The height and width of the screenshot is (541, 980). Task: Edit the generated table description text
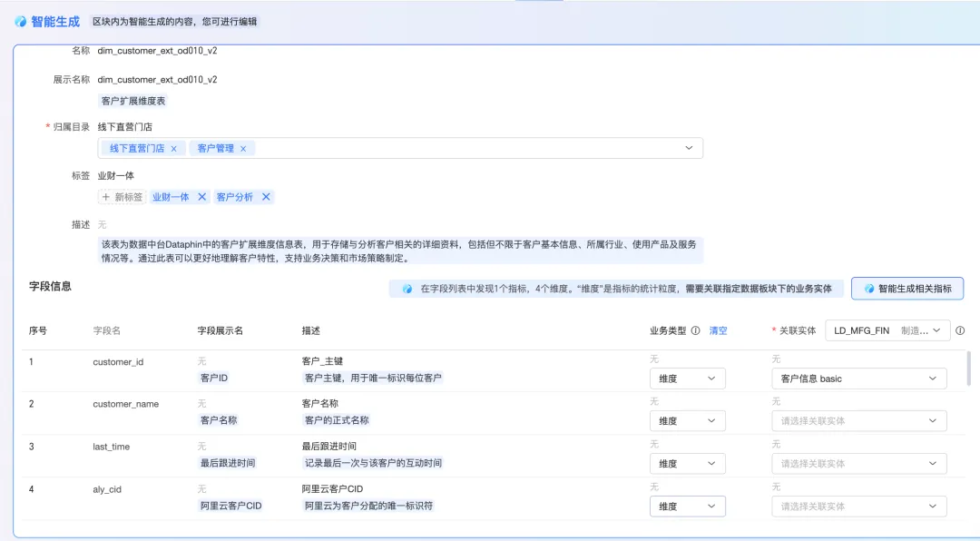coord(400,251)
